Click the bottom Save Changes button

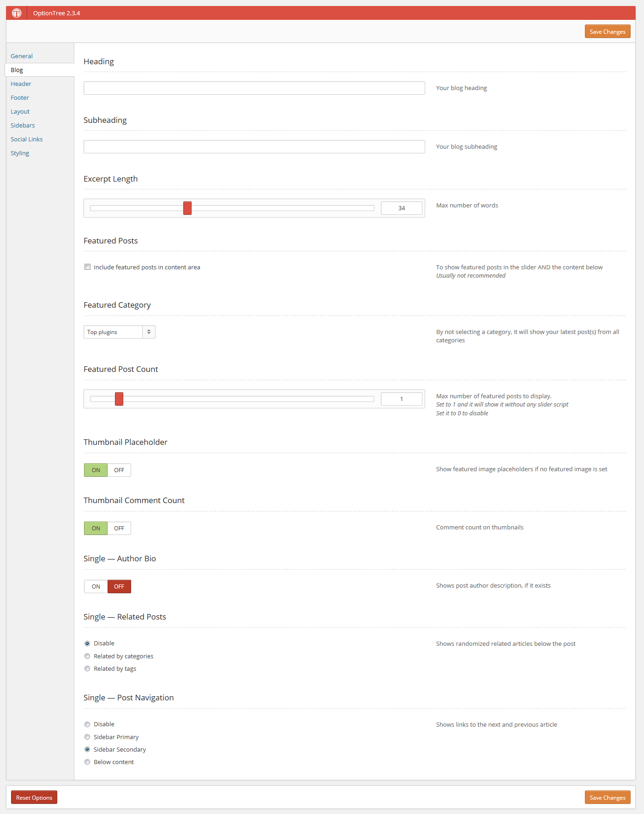(608, 797)
